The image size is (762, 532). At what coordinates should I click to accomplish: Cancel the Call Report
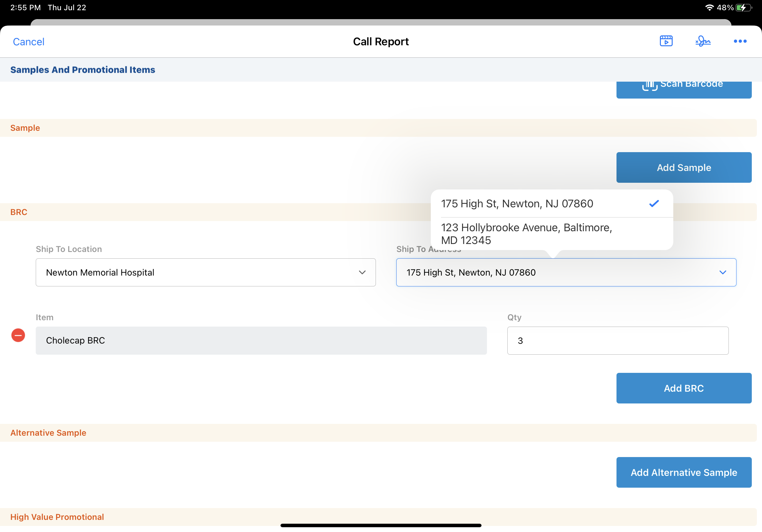pyautogui.click(x=28, y=42)
